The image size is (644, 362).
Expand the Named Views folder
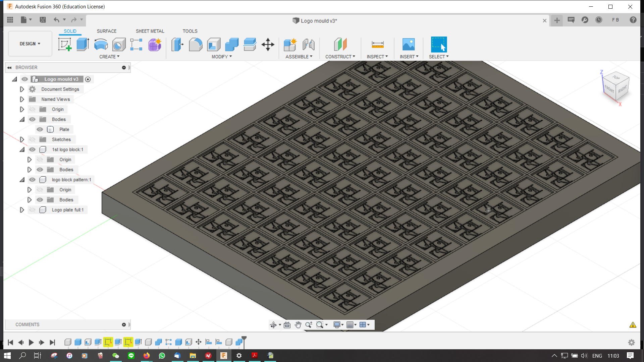[22, 99]
